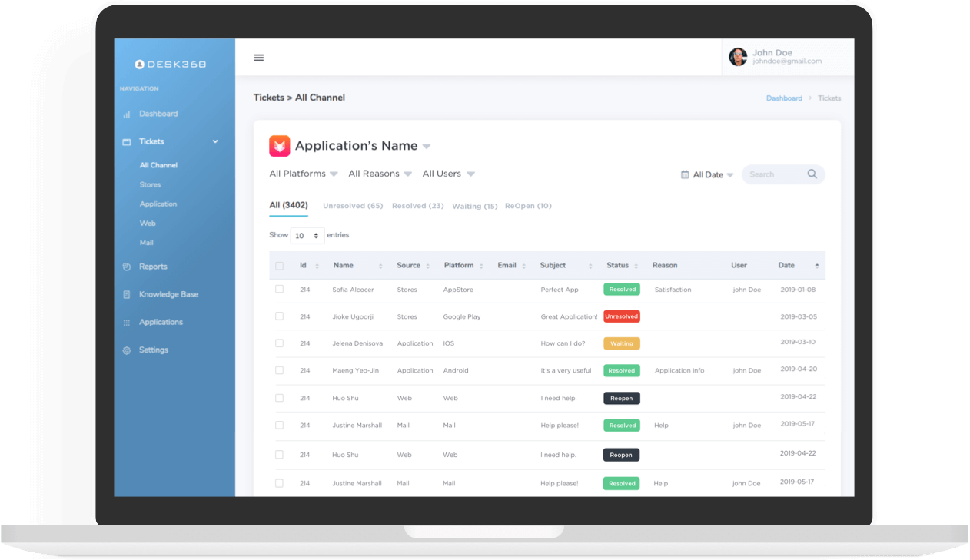The height and width of the screenshot is (560, 970).
Task: Switch to the Waiting (15) tab
Action: tap(475, 206)
